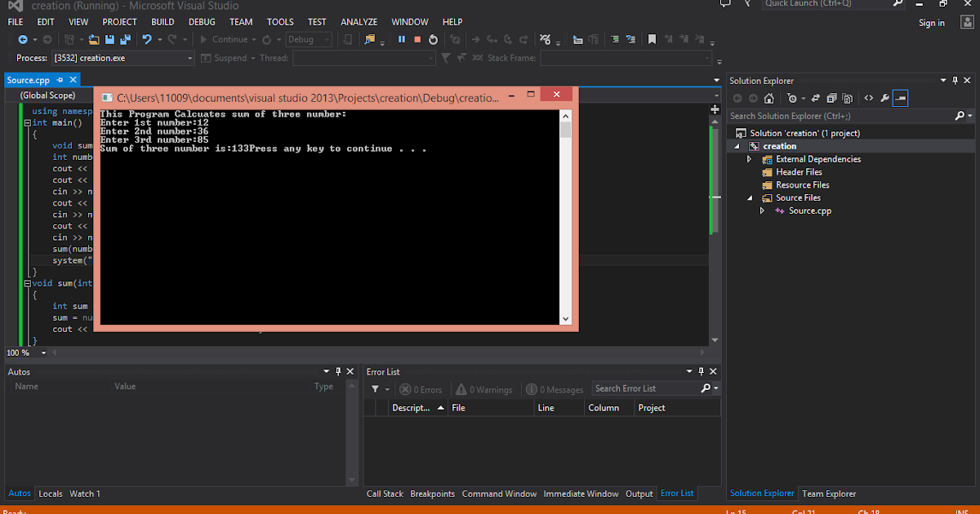
Task: Open Solution Explorer window options dropdown arrow
Action: [944, 81]
